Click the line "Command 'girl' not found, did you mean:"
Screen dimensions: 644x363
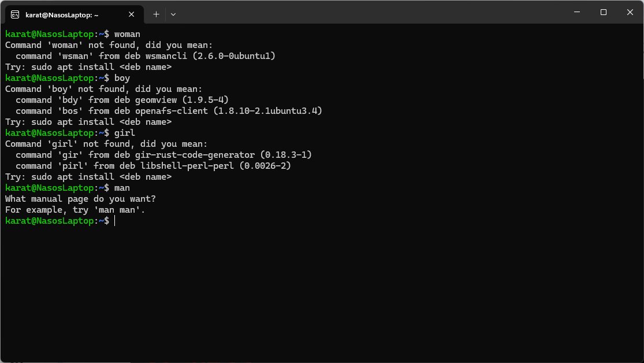pos(106,144)
